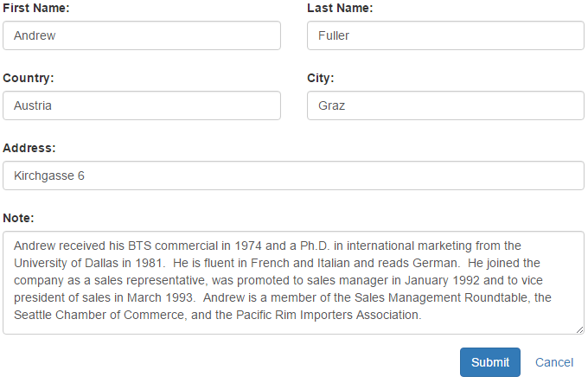Viewport: 588px width, 383px height.
Task: Click the "Last Name:" label
Action: (340, 8)
